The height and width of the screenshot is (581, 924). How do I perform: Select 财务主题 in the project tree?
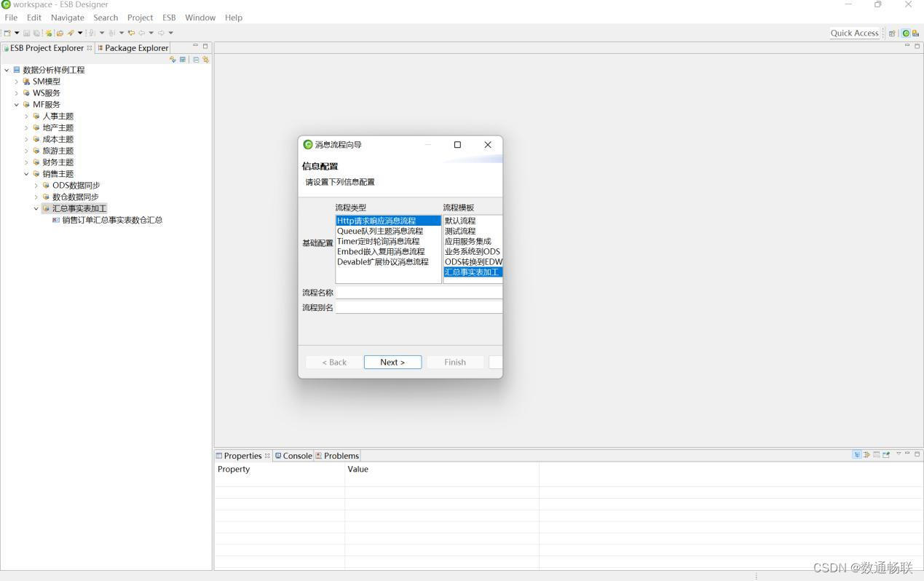click(58, 162)
